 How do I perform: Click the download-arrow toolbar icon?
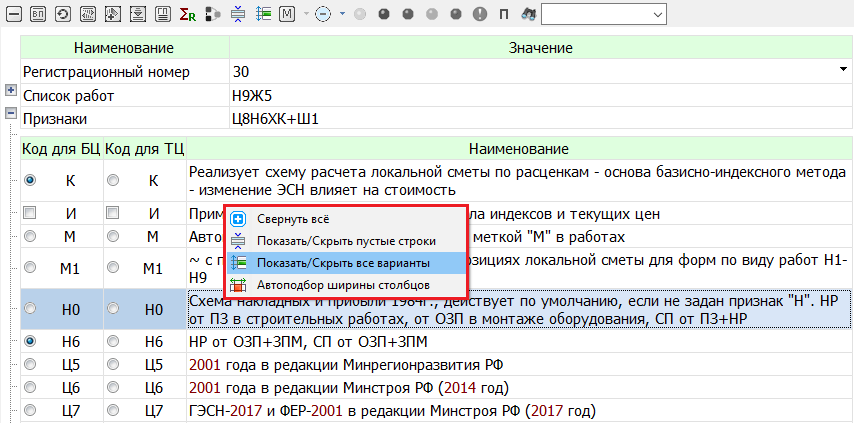point(138,14)
